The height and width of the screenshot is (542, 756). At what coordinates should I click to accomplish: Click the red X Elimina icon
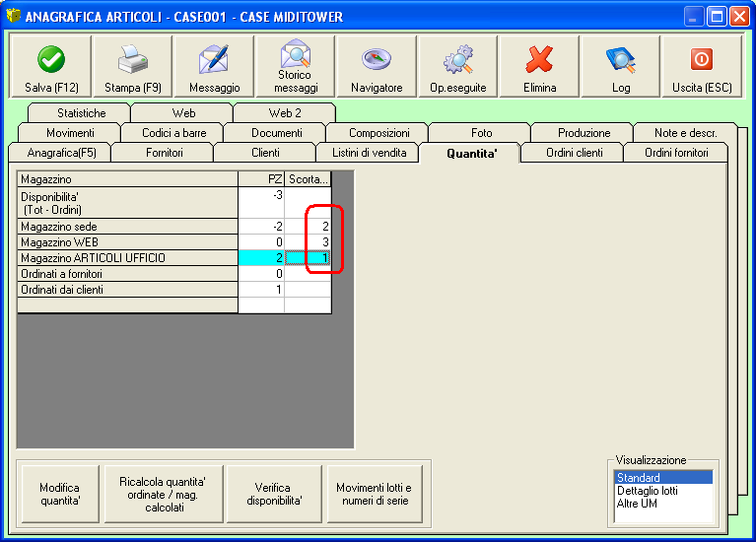(x=539, y=59)
